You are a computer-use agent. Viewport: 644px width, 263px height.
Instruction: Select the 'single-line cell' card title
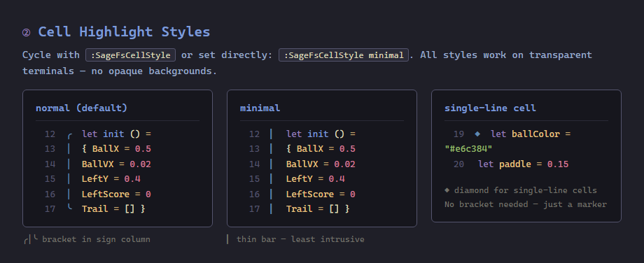[x=490, y=108]
